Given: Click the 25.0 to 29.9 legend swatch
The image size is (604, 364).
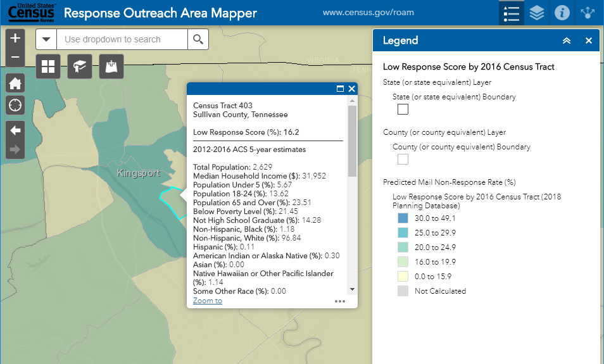Looking at the screenshot, I should [403, 233].
